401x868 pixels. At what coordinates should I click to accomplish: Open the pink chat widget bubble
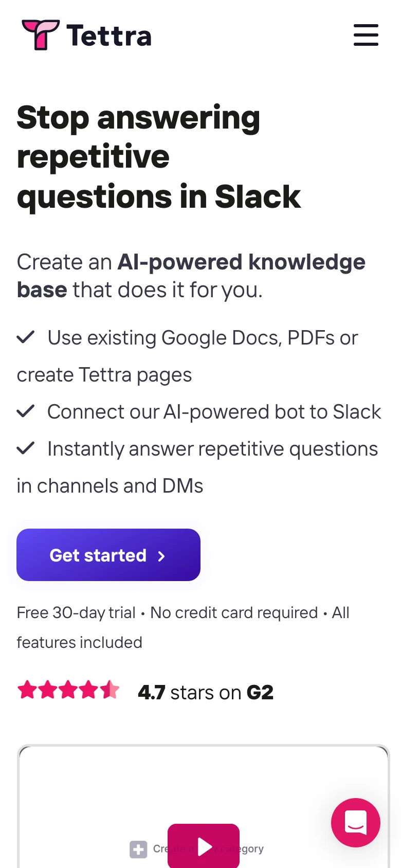coord(356,822)
